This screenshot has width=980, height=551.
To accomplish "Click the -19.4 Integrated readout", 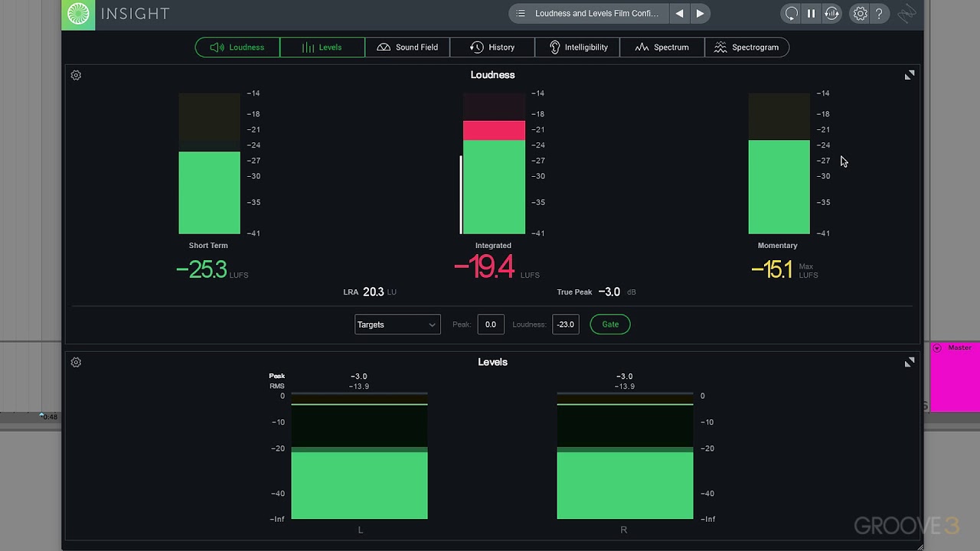I will pyautogui.click(x=484, y=267).
